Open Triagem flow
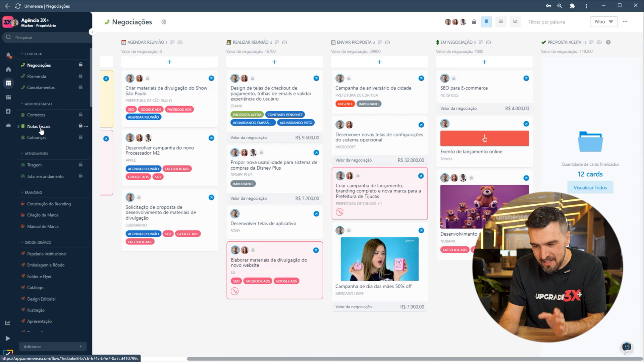 (x=34, y=165)
